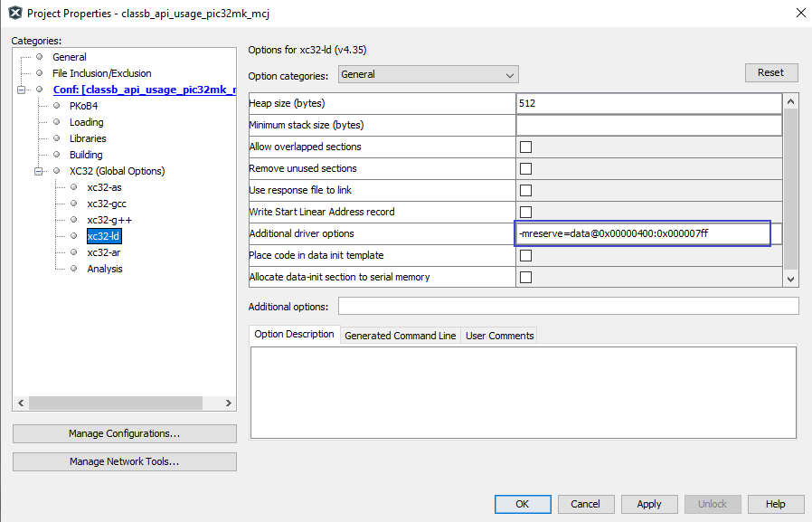This screenshot has width=812, height=522.
Task: Select the xc32-gcc tree node
Action: click(106, 204)
